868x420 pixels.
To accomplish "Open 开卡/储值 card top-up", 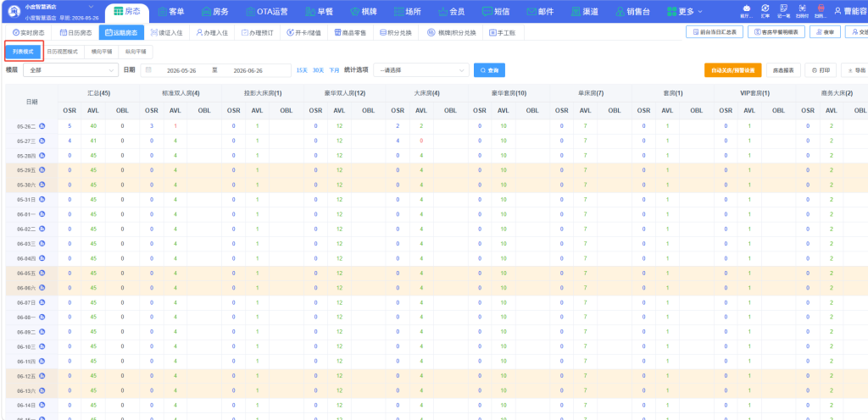I will coord(304,33).
